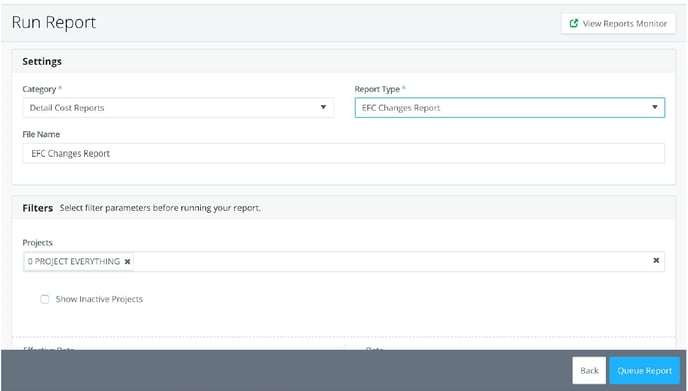
Task: Remove the 0 PROJECT EVERYTHING tag
Action: [x=127, y=262]
